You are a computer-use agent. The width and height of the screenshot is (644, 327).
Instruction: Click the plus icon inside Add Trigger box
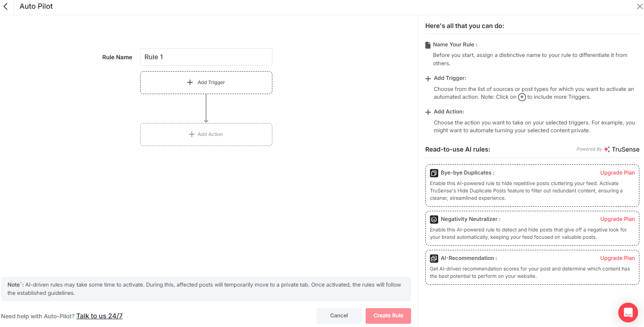[190, 82]
